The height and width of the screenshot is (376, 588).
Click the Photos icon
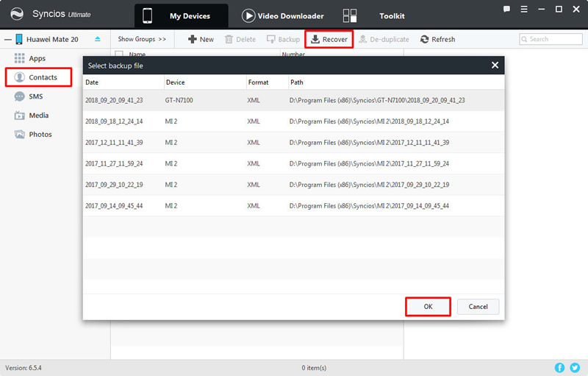(20, 135)
